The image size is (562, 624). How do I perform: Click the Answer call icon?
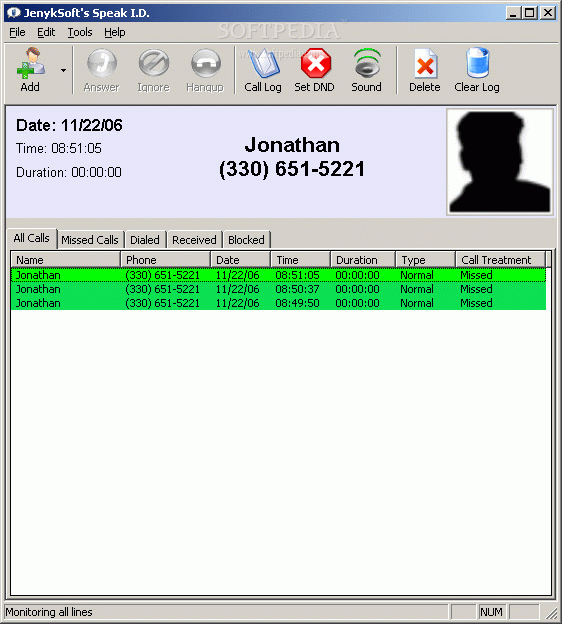[x=101, y=63]
